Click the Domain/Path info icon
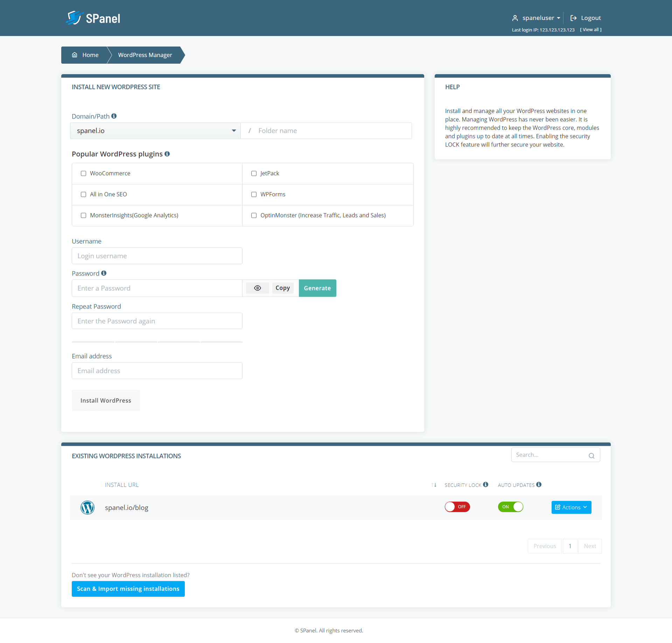 point(114,116)
